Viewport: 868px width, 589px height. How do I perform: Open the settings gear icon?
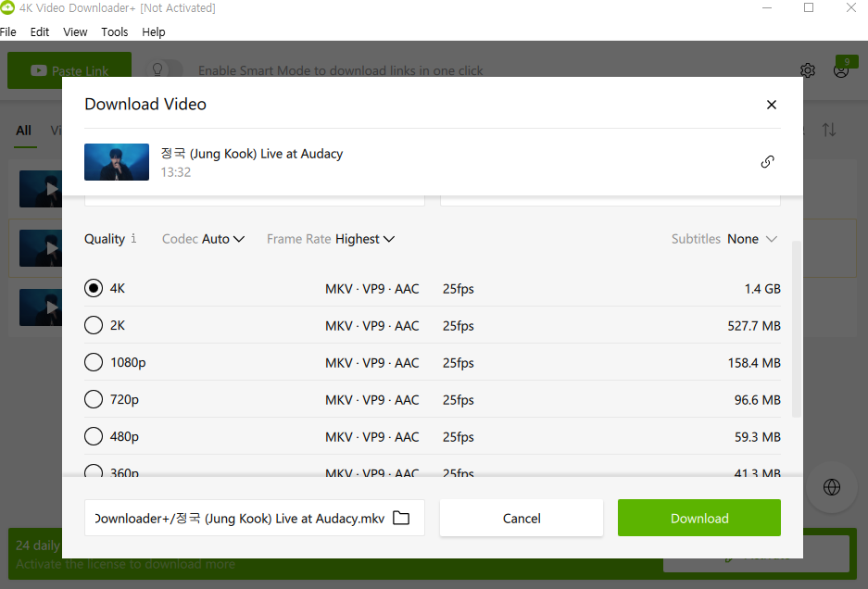808,70
